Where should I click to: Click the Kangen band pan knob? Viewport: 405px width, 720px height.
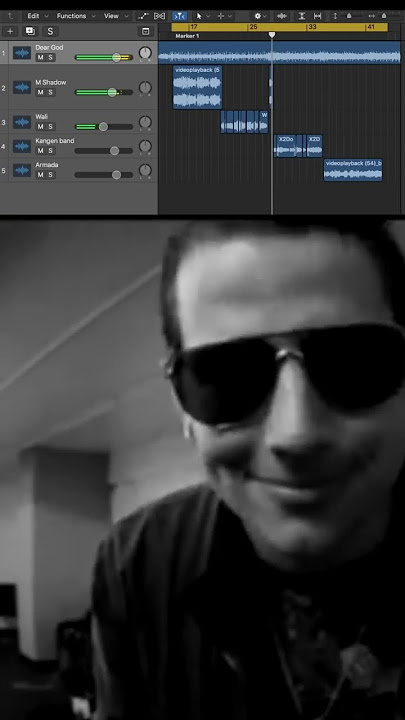pyautogui.click(x=145, y=146)
